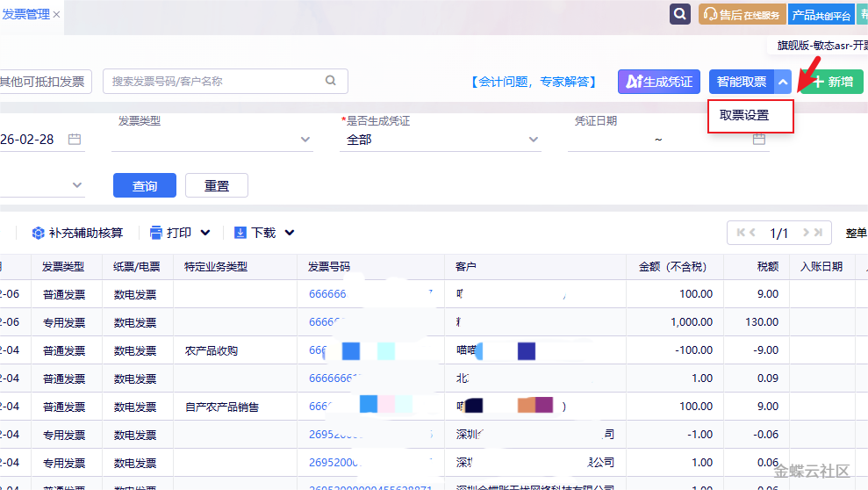The height and width of the screenshot is (490, 868).
Task: Click the 打印 printer icon
Action: [156, 233]
